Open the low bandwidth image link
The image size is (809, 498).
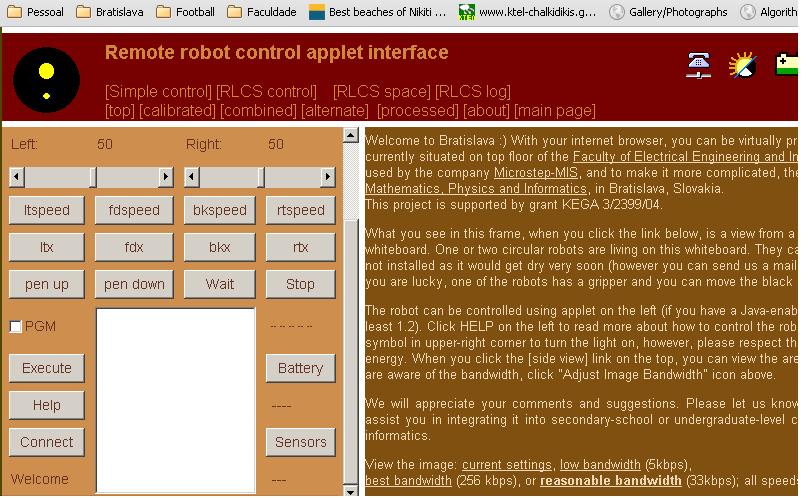tap(600, 465)
